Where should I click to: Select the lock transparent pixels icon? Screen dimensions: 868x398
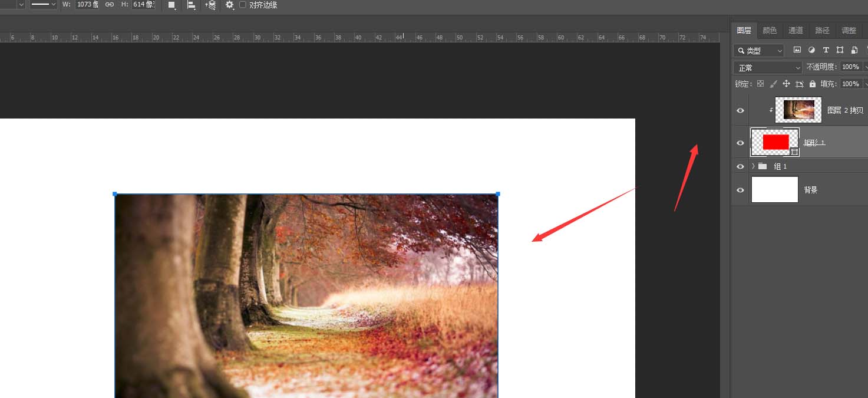coord(760,83)
